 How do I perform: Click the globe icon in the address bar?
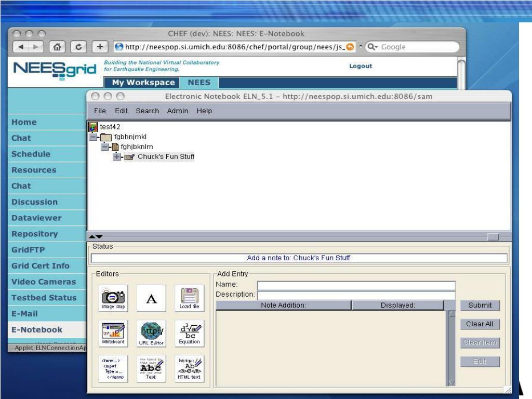(119, 47)
